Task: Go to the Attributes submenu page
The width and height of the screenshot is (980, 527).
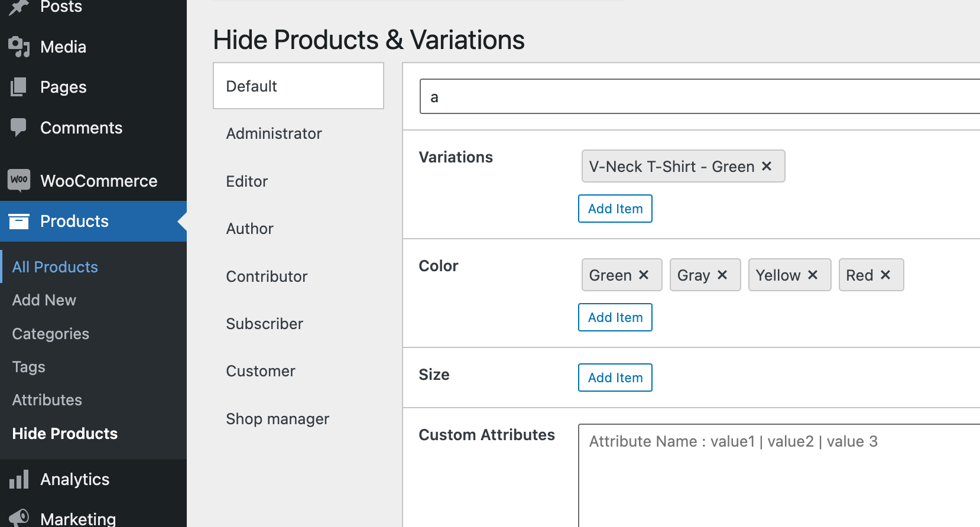Action: [x=47, y=400]
